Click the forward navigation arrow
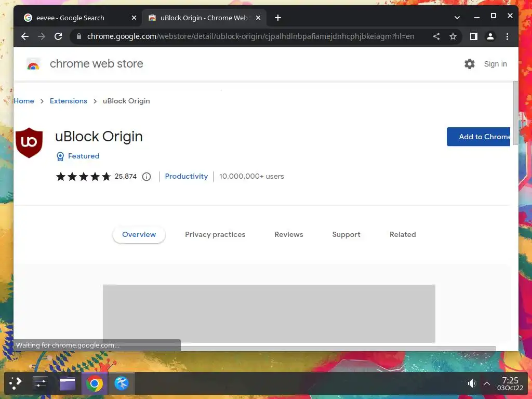532x399 pixels. [42, 36]
